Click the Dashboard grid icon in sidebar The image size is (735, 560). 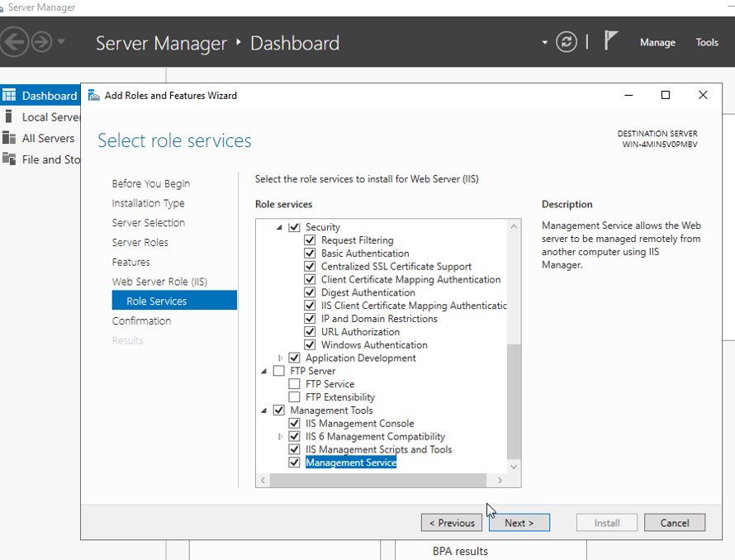9,95
